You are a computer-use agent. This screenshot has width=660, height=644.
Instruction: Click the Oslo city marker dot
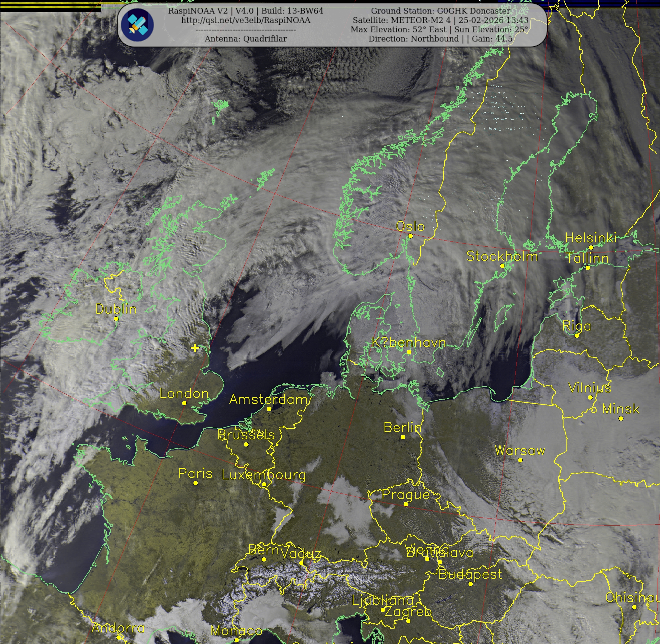click(410, 236)
